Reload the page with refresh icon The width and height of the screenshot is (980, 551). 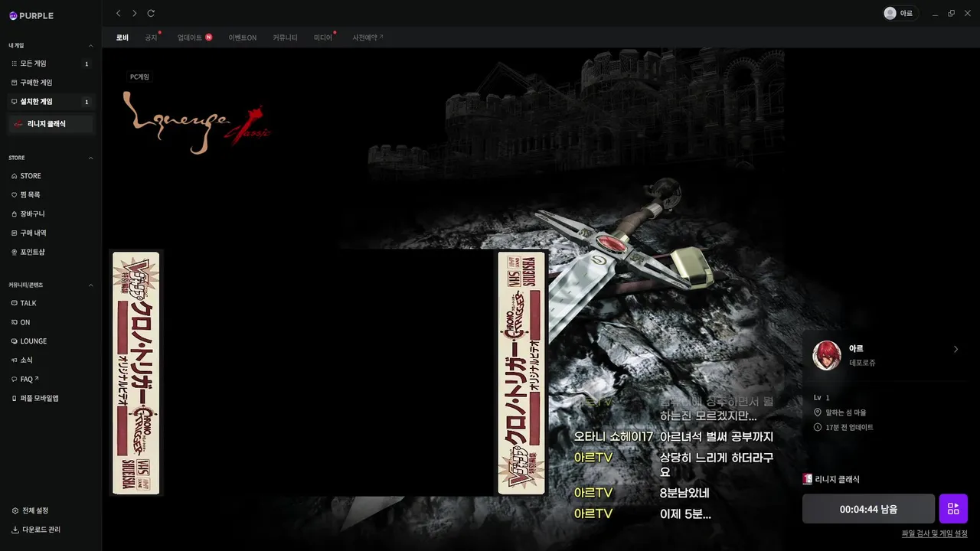coord(151,13)
